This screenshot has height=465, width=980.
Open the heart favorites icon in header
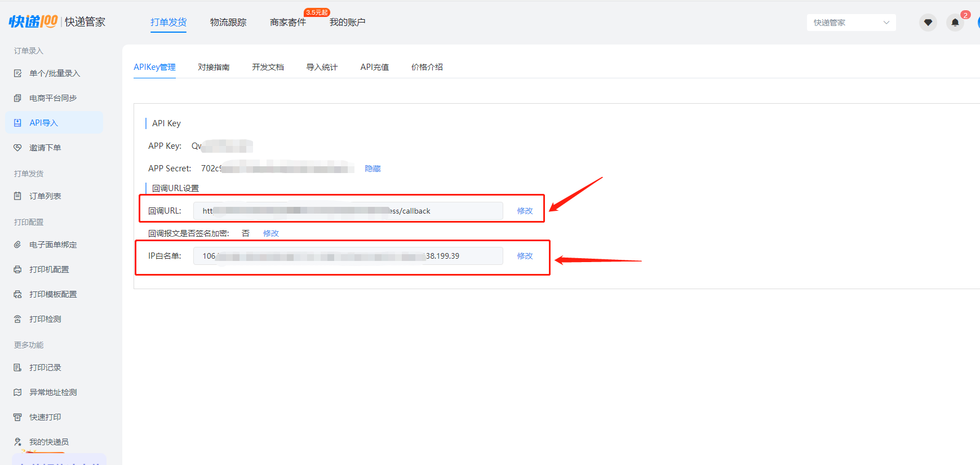928,23
